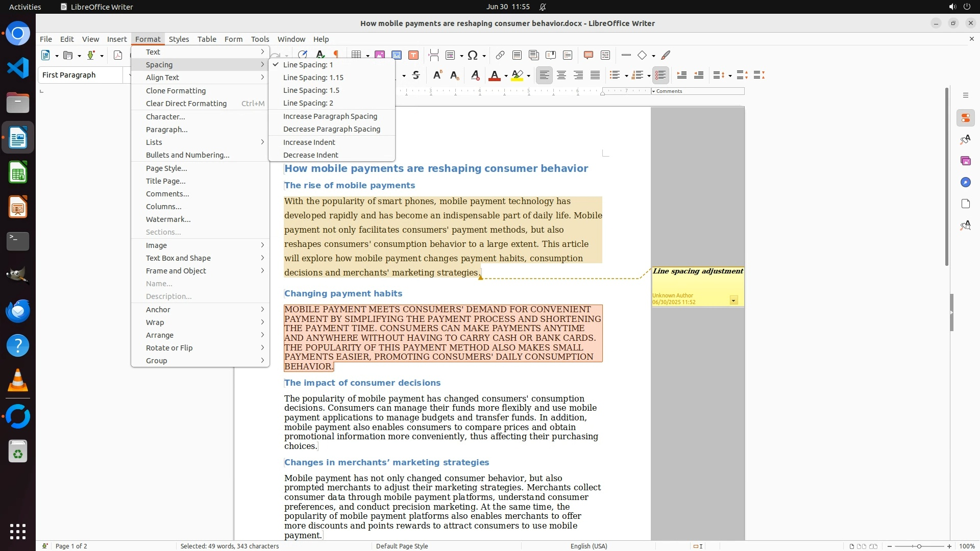The image size is (980, 551).
Task: Open the sidebar Gallery panel
Action: click(965, 161)
